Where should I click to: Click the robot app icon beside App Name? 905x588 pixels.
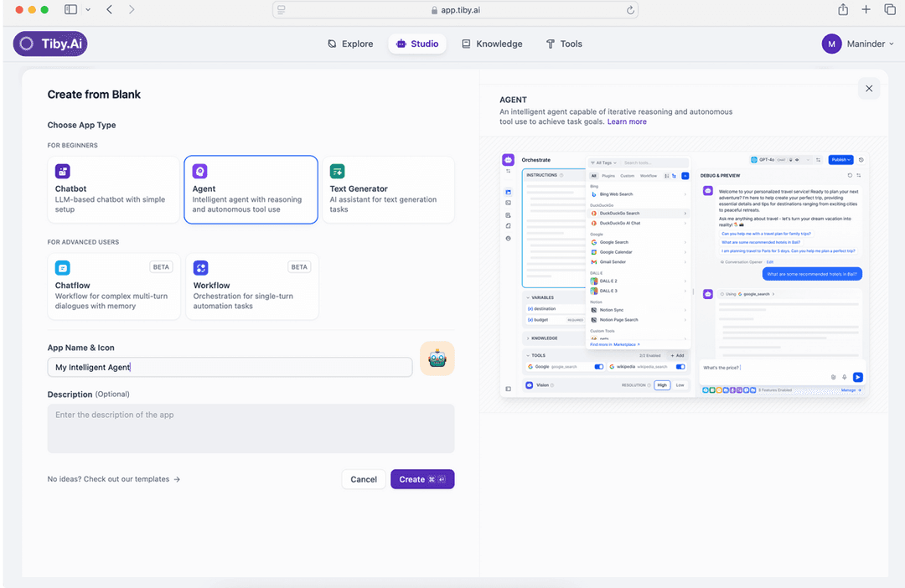[437, 358]
